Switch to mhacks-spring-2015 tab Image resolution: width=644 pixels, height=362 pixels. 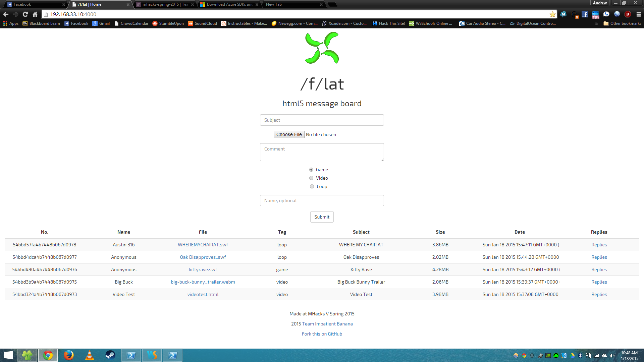click(x=164, y=4)
